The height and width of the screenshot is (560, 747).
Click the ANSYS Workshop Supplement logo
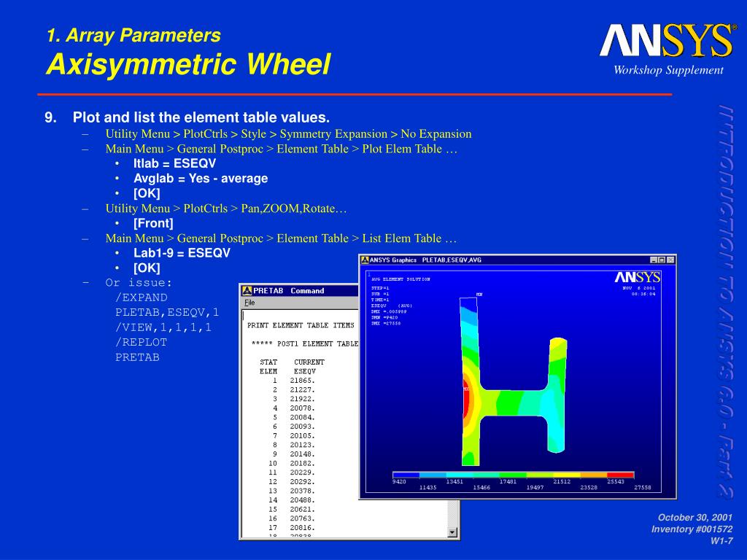[668, 49]
